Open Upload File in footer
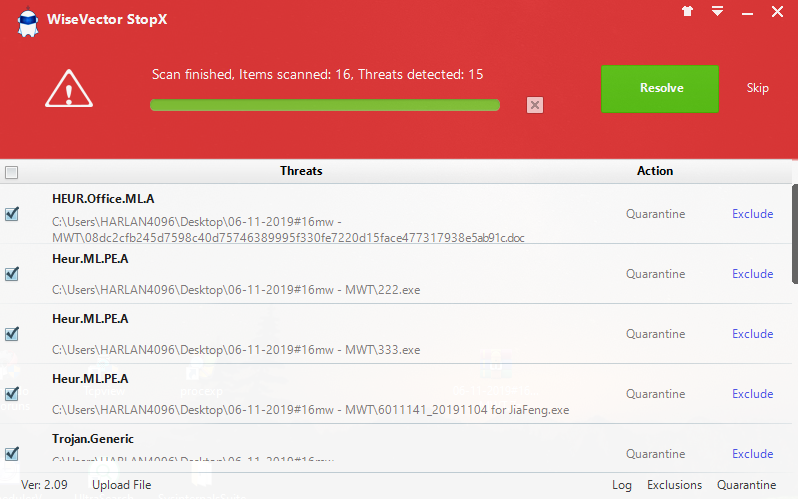798x499 pixels. tap(122, 485)
